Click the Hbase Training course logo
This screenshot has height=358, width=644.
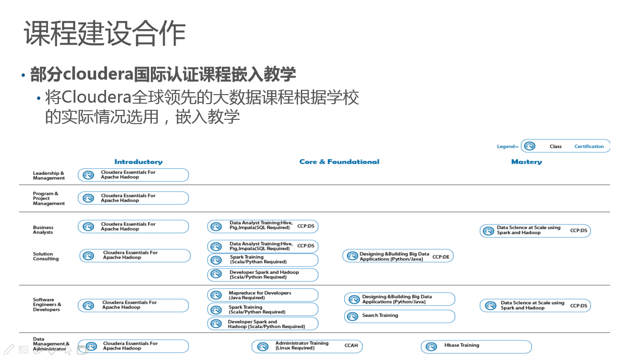431,347
